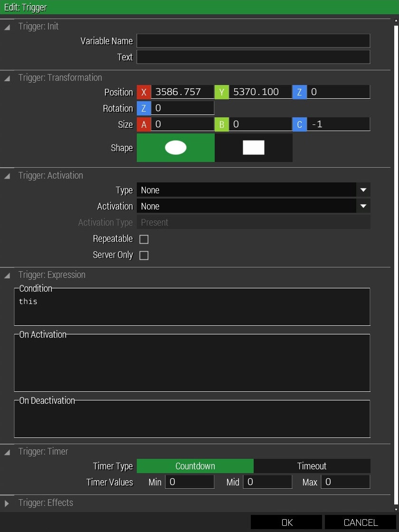Click the Condition expression box
Image resolution: width=399 pixels, height=532 pixels.
[x=192, y=307]
